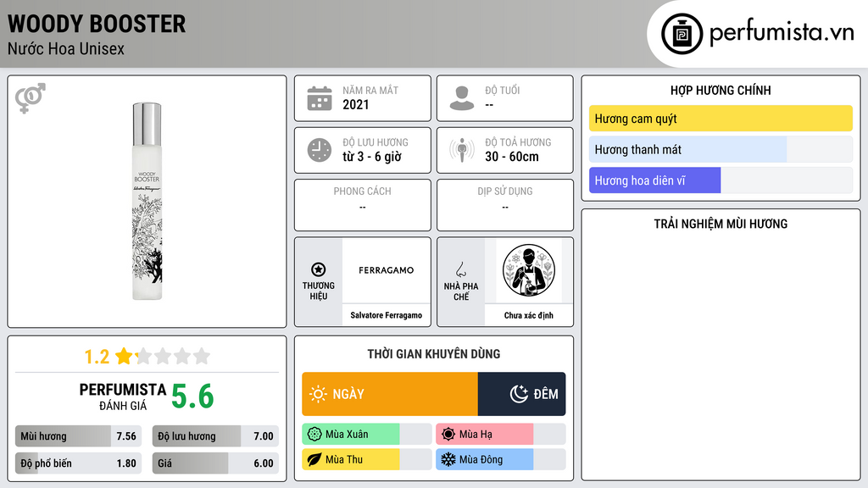Click the HỢP HƯƠNG CHÍNH heading

pyautogui.click(x=721, y=90)
